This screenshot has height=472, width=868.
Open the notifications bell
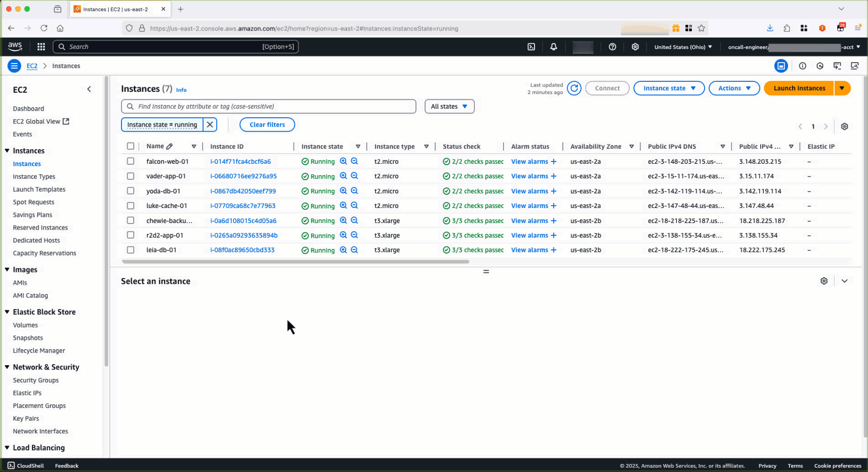(x=553, y=47)
